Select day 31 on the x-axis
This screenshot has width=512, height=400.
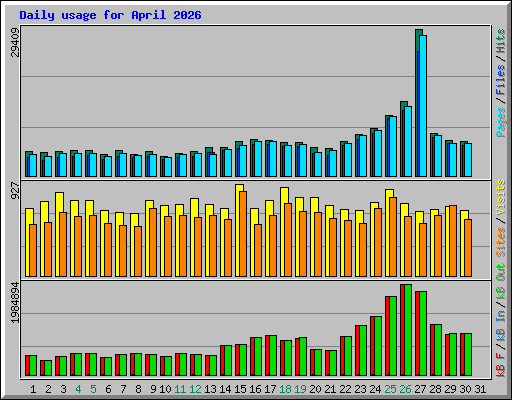pyautogui.click(x=480, y=389)
